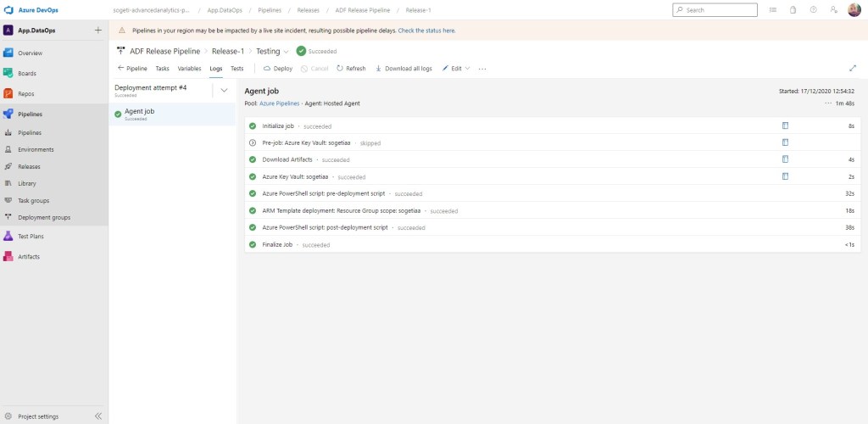This screenshot has width=868, height=424.
Task: Open Boards from the sidebar
Action: 26,73
